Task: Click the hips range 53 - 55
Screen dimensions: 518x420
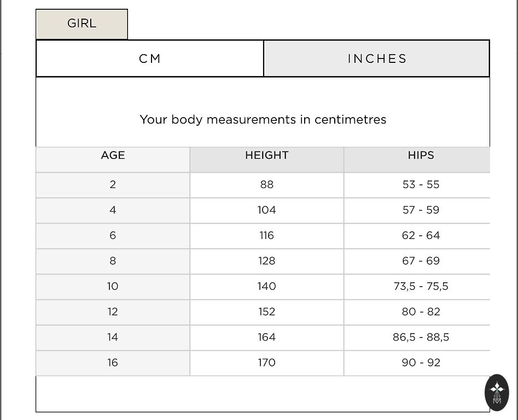Action: (421, 184)
